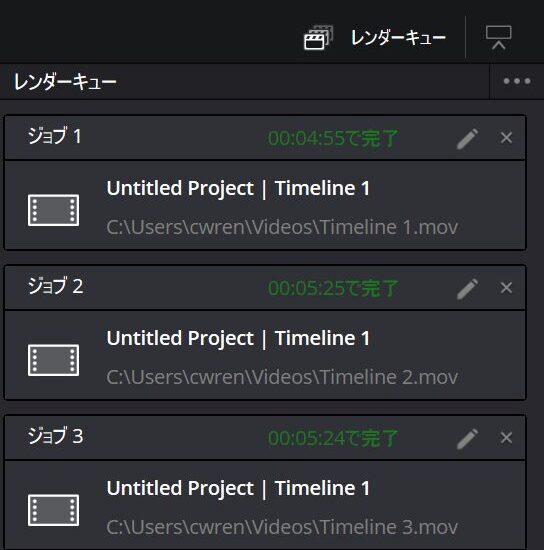544x550 pixels.
Task: Click the Timeline 2.mov output path
Action: click(282, 377)
